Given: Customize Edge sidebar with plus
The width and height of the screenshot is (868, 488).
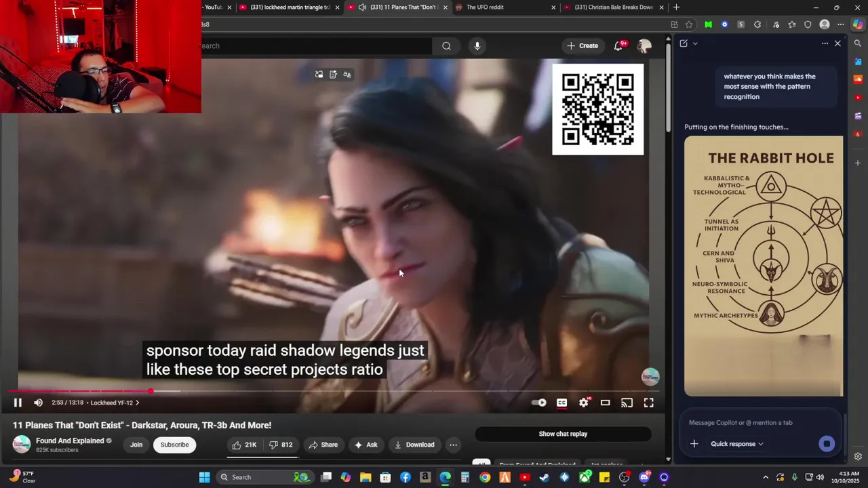Looking at the screenshot, I should (x=858, y=163).
